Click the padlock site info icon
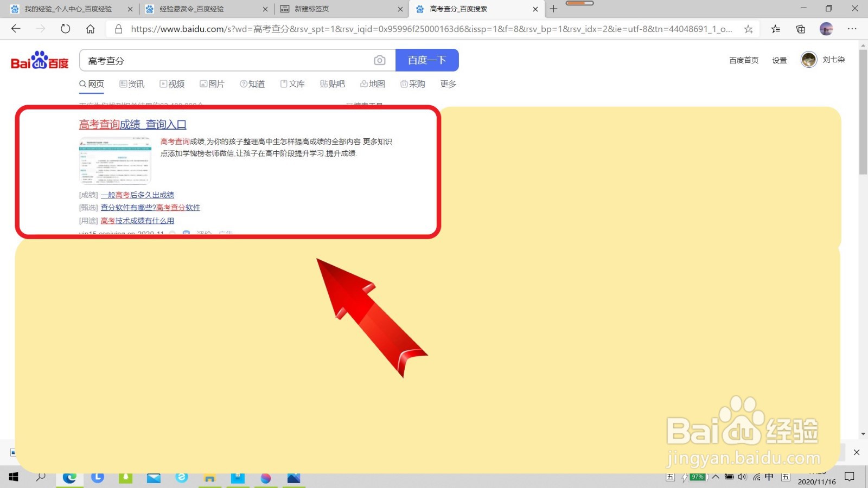Image resolution: width=868 pixels, height=488 pixels. [x=118, y=29]
